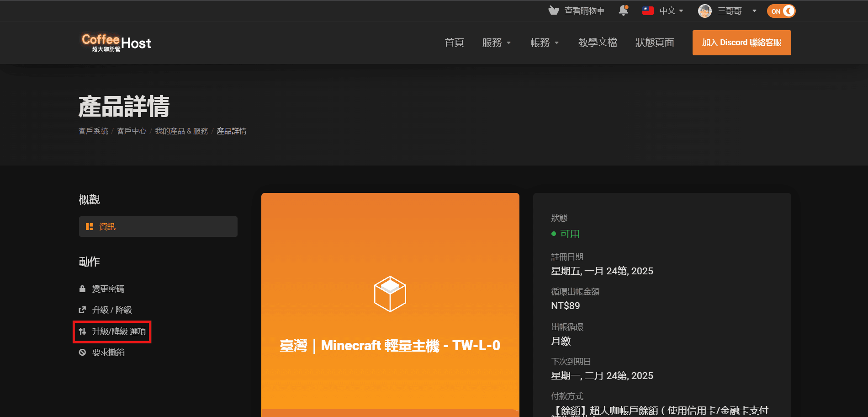868x417 pixels.
Task: Go to 首頁 in navigation
Action: (454, 43)
